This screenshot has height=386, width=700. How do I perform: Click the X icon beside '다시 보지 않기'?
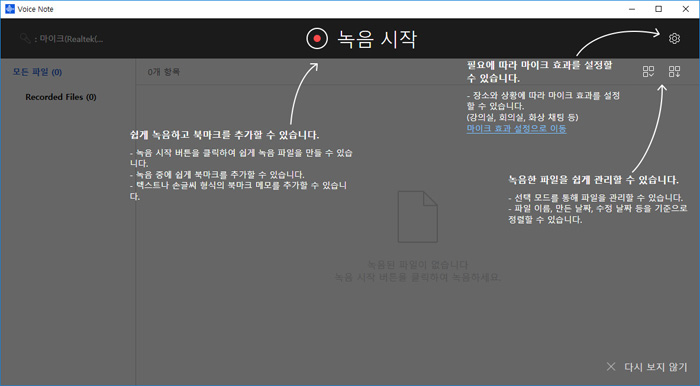click(x=611, y=367)
